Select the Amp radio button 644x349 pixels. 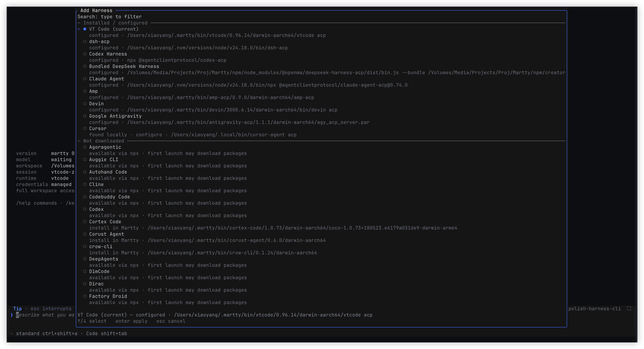click(x=85, y=91)
